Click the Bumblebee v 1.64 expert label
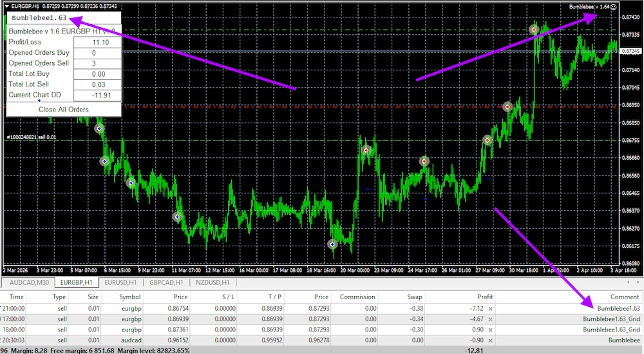The width and height of the screenshot is (644, 354). [x=589, y=6]
